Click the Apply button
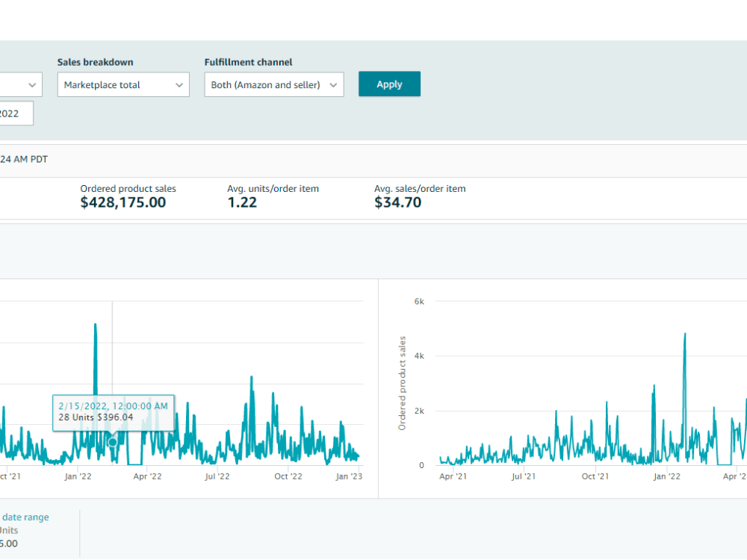This screenshot has height=560, width=747. click(389, 84)
